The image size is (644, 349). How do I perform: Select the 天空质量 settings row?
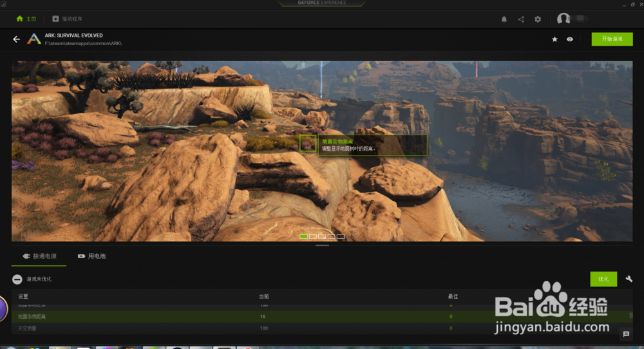[x=322, y=328]
